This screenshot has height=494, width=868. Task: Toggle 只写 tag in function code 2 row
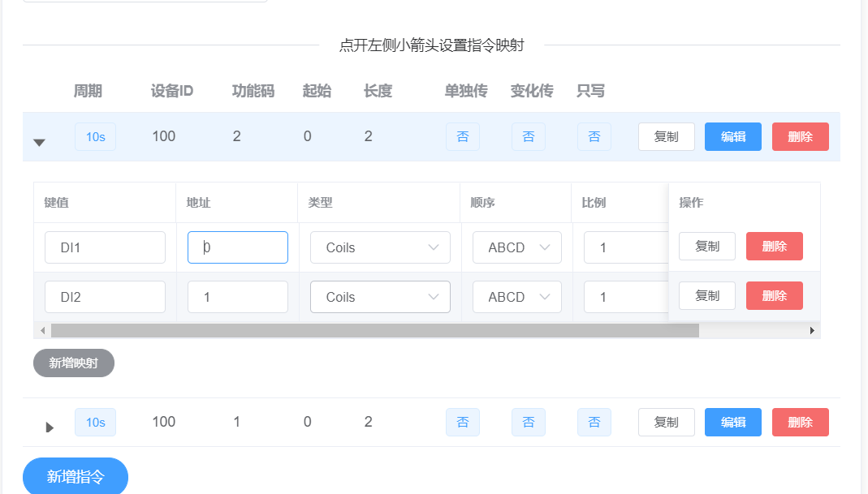(x=594, y=136)
